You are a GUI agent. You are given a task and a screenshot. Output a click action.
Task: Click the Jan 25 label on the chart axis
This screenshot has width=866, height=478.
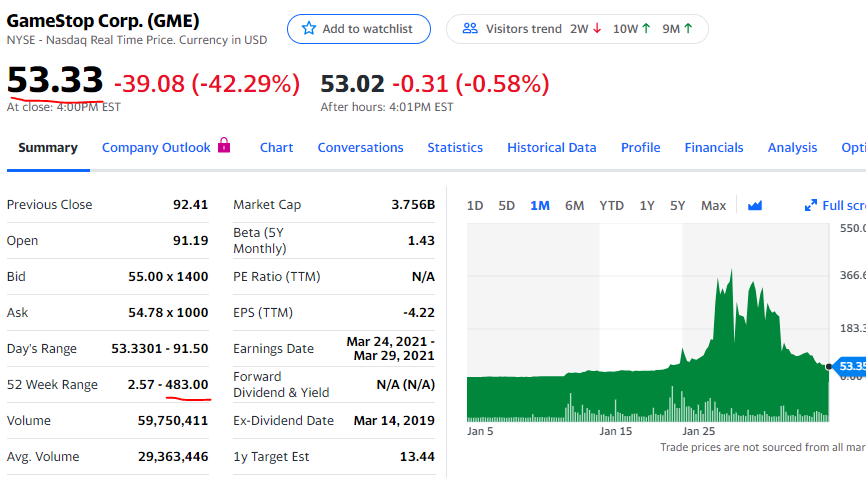pyautogui.click(x=699, y=431)
